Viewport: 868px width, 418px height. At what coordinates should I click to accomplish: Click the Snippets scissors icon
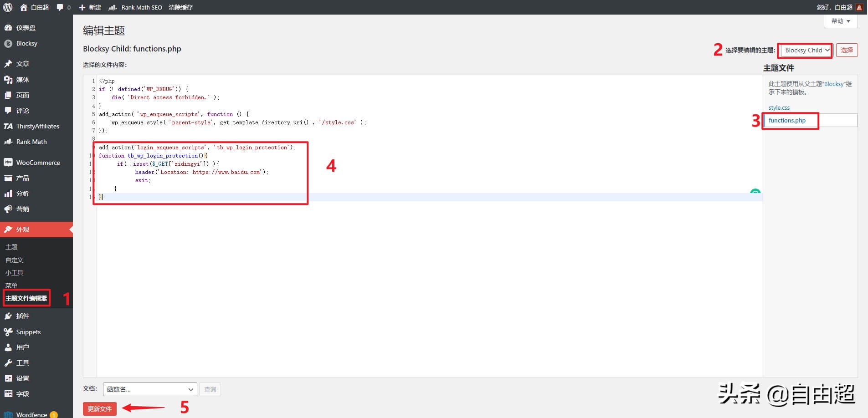(x=8, y=332)
